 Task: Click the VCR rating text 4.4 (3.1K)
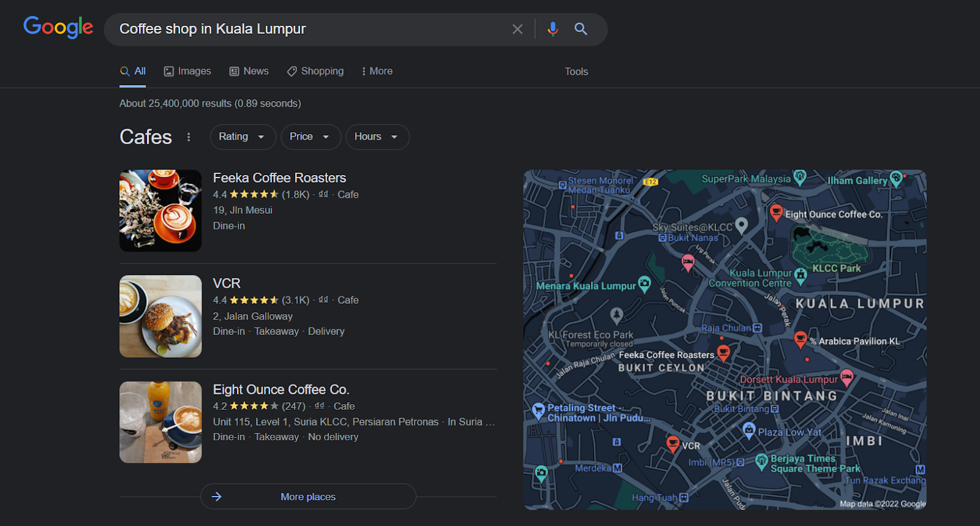(262, 300)
